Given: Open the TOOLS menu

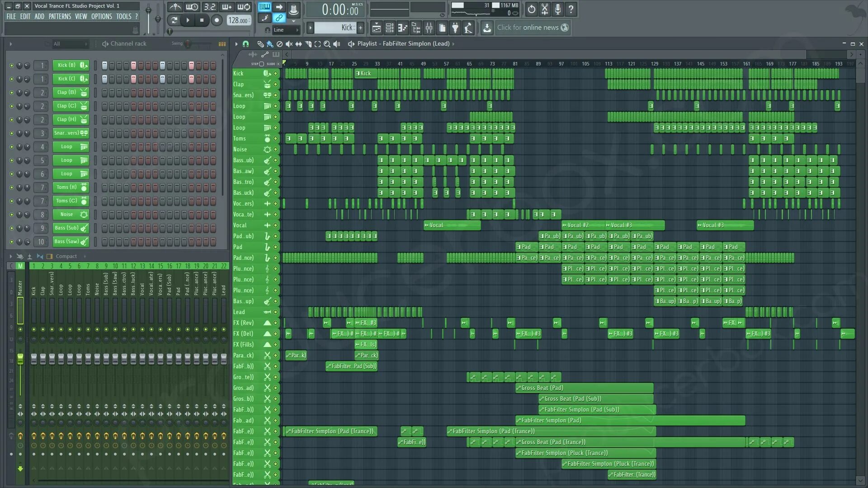Looking at the screenshot, I should tap(123, 16).
